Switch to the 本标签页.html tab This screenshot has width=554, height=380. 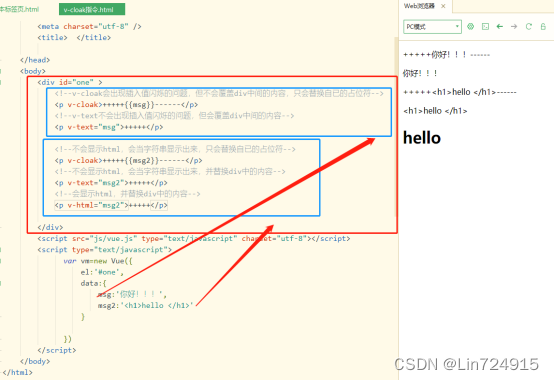(x=19, y=9)
